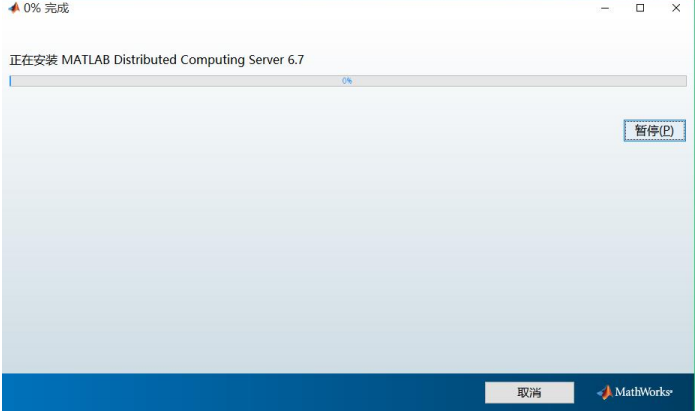Click the blue footer bar left of 取消
The width and height of the screenshot is (695, 411).
pyautogui.click(x=243, y=392)
